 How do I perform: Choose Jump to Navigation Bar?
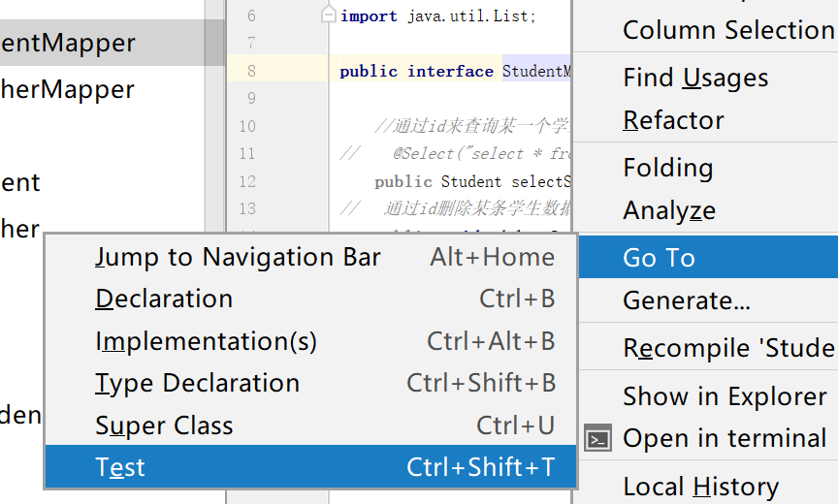point(238,258)
